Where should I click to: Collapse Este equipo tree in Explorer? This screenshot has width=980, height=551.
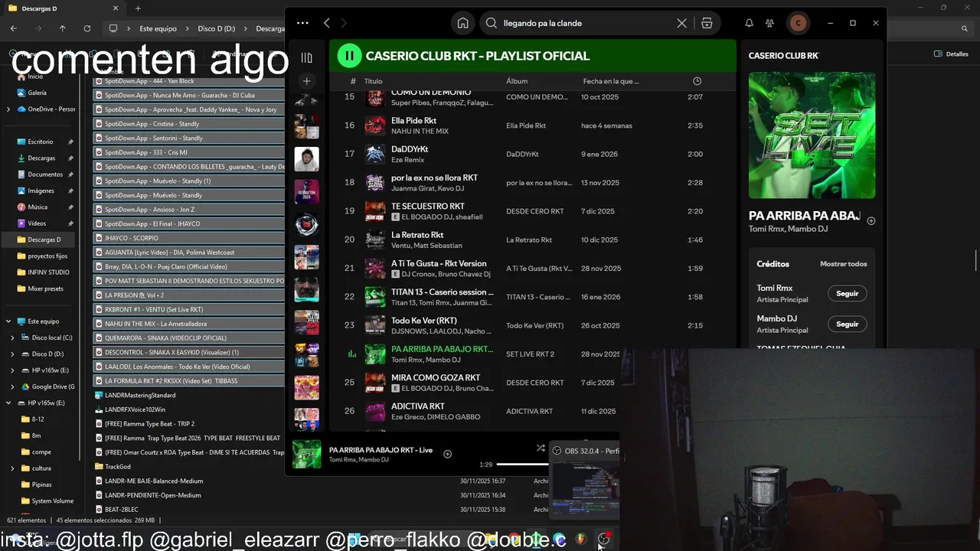(8, 321)
